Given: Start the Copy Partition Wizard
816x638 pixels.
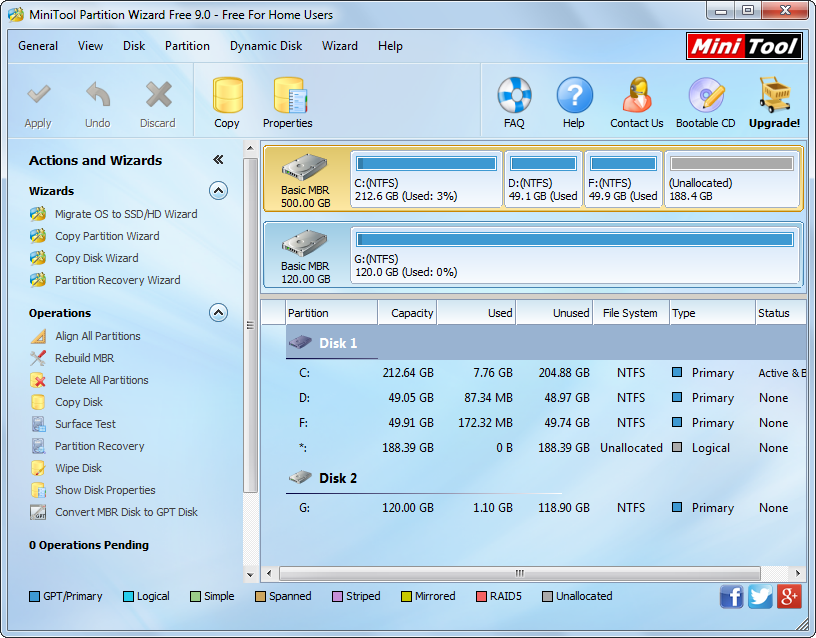Looking at the screenshot, I should pyautogui.click(x=107, y=236).
